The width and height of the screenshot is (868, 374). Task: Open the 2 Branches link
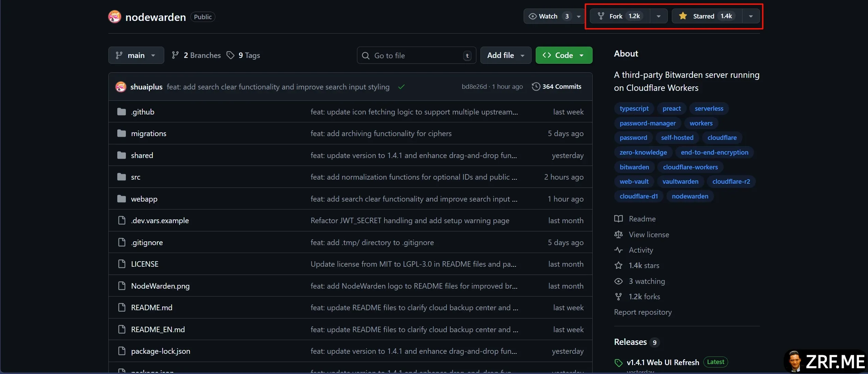[x=196, y=55]
